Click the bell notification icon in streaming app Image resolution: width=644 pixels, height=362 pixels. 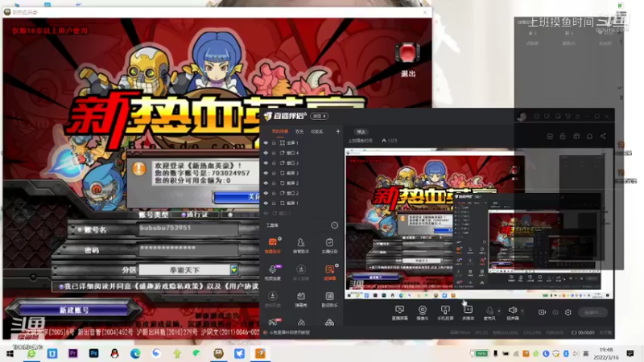click(x=589, y=136)
